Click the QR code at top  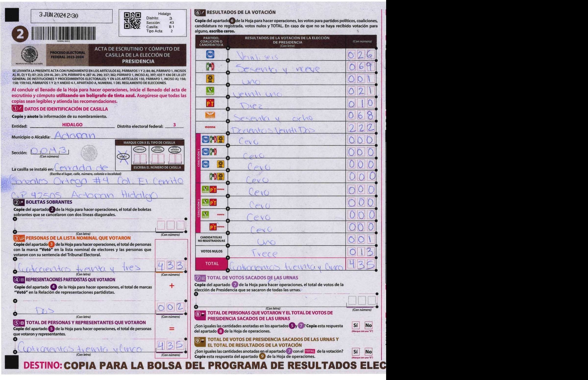pyautogui.click(x=132, y=21)
